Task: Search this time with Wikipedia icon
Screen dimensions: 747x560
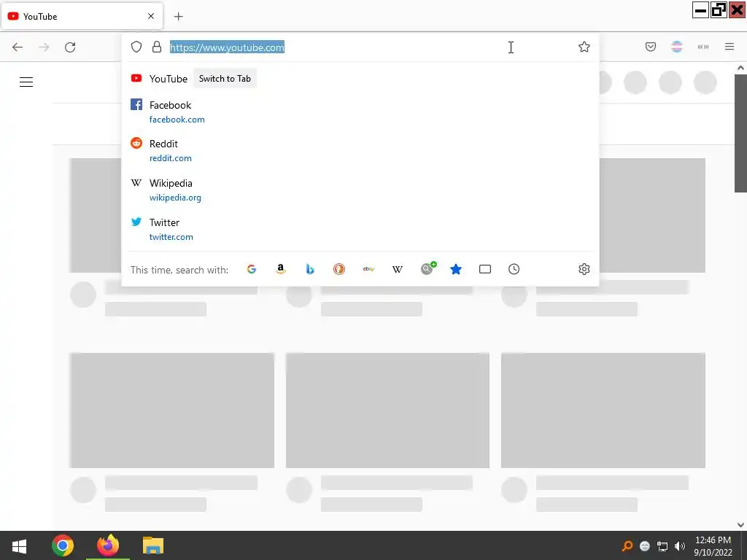Action: (x=398, y=269)
